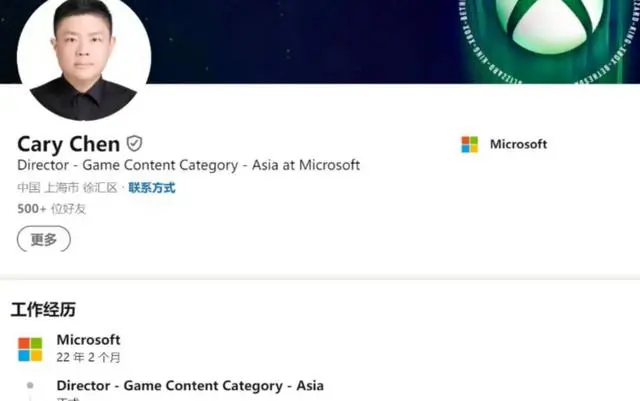Image resolution: width=640 pixels, height=401 pixels.
Task: Click the 22 年 2 个月 tenure text
Action: click(88, 358)
